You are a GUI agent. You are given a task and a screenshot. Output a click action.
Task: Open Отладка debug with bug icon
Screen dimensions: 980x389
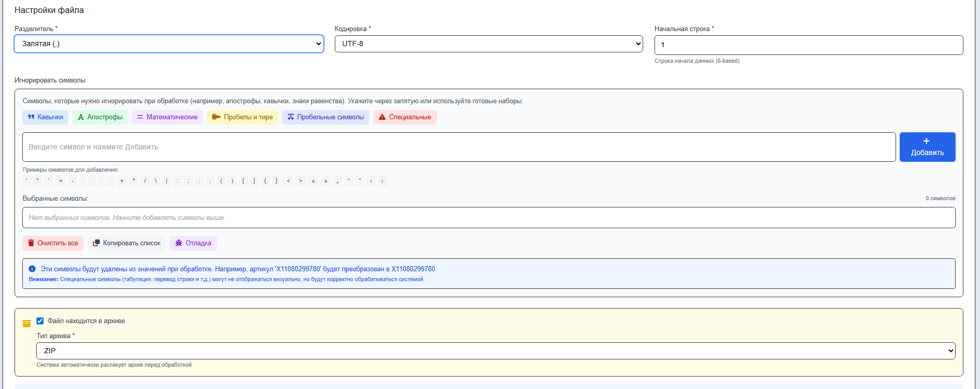[x=193, y=243]
